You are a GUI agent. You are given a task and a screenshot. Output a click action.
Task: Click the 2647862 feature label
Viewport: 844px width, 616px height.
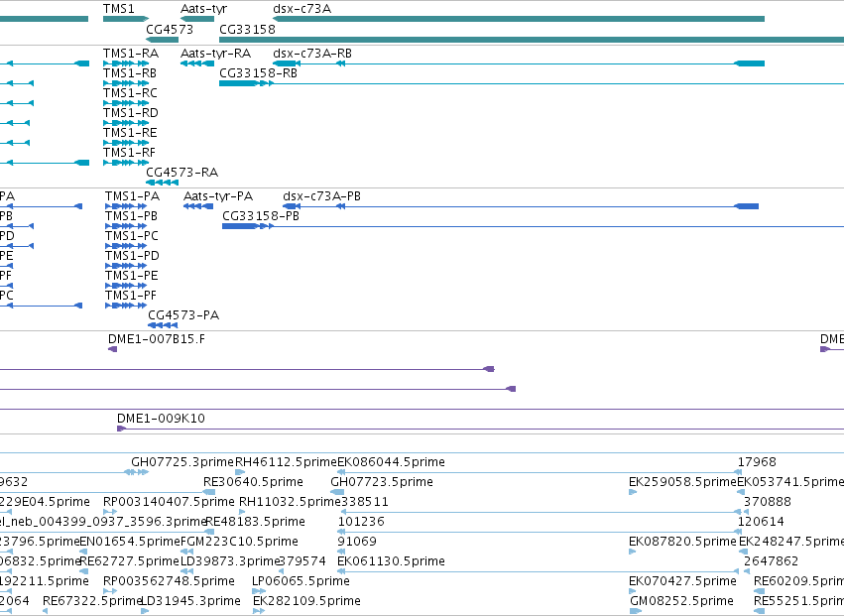[x=772, y=561]
